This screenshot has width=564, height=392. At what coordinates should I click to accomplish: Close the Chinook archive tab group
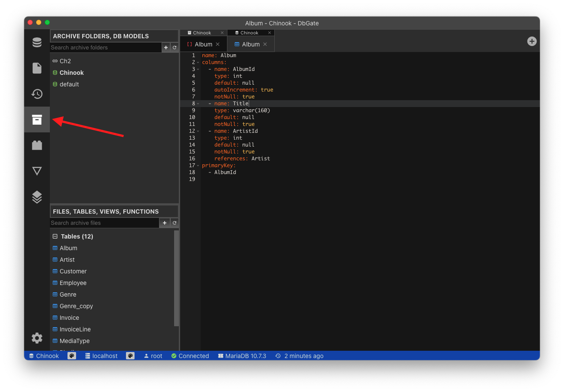point(222,33)
